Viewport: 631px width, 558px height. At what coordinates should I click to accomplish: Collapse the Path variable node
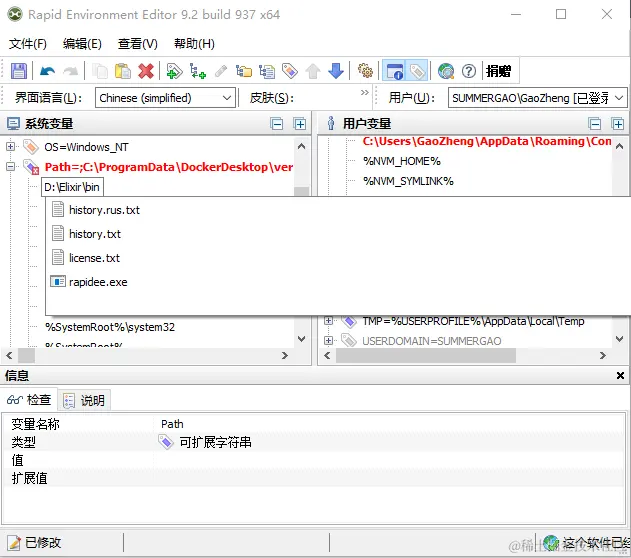coord(10,166)
